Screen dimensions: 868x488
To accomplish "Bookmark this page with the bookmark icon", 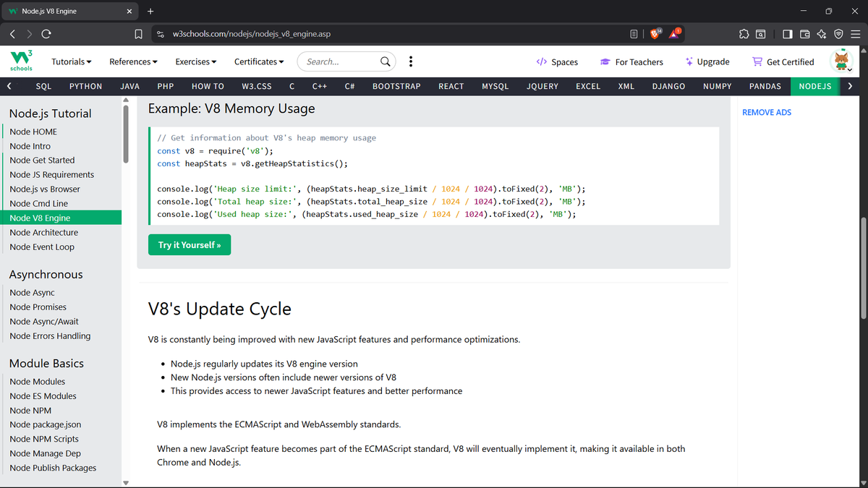I will (138, 34).
